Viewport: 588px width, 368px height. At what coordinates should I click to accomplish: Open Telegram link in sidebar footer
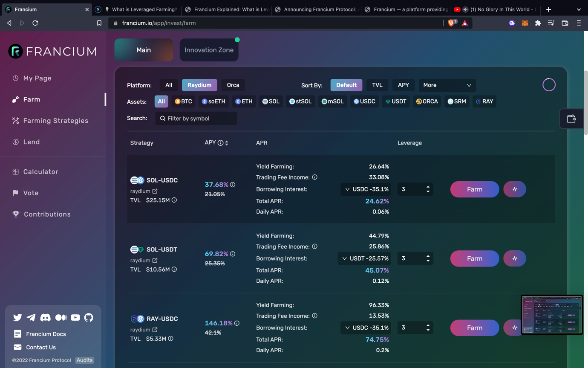pyautogui.click(x=31, y=317)
